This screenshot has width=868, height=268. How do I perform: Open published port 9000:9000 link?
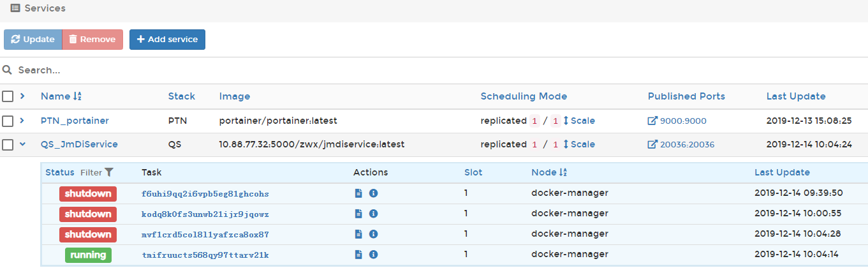tap(677, 121)
